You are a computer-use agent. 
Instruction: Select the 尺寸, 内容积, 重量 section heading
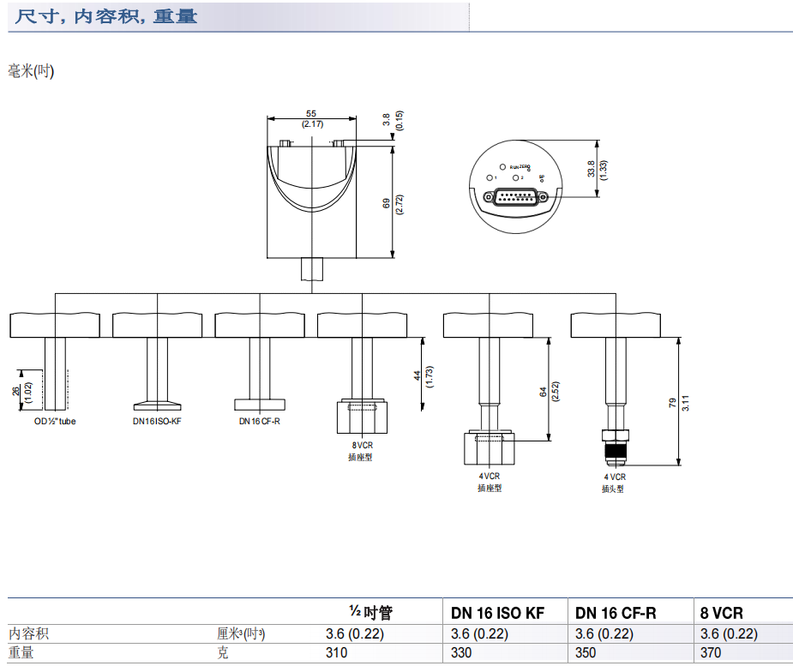pyautogui.click(x=106, y=16)
